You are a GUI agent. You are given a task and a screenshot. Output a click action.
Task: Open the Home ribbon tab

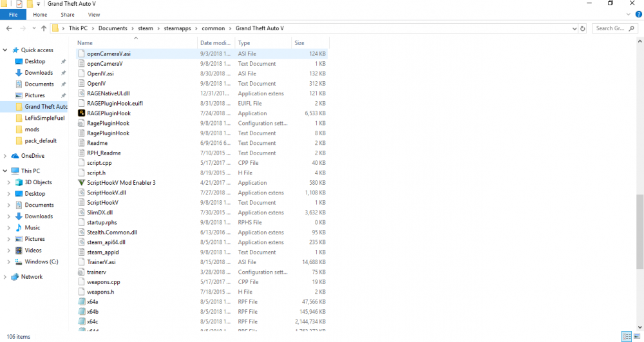[40, 14]
